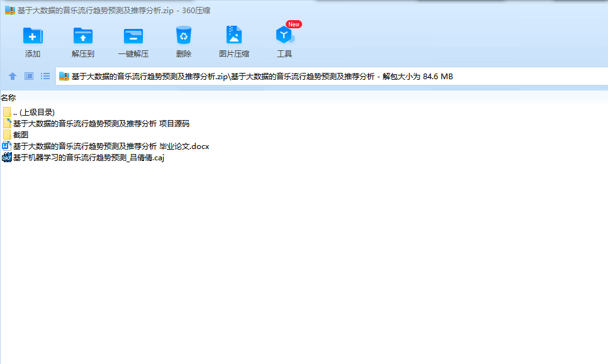608x364 pixels.
Task: Click the 删除 (Delete) trash icon
Action: pyautogui.click(x=183, y=35)
